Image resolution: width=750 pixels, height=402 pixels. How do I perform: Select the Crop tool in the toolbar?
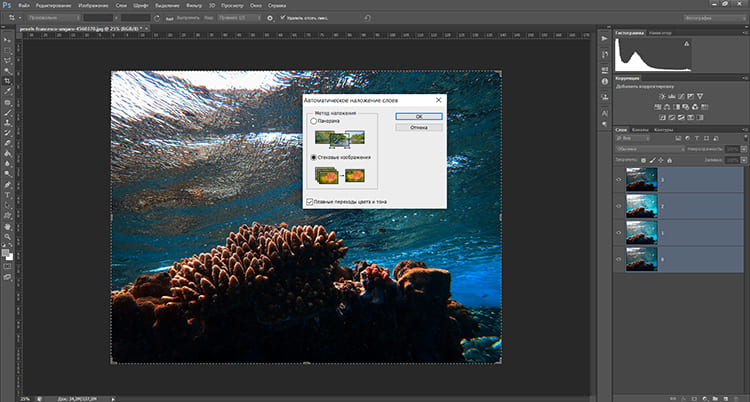8,79
